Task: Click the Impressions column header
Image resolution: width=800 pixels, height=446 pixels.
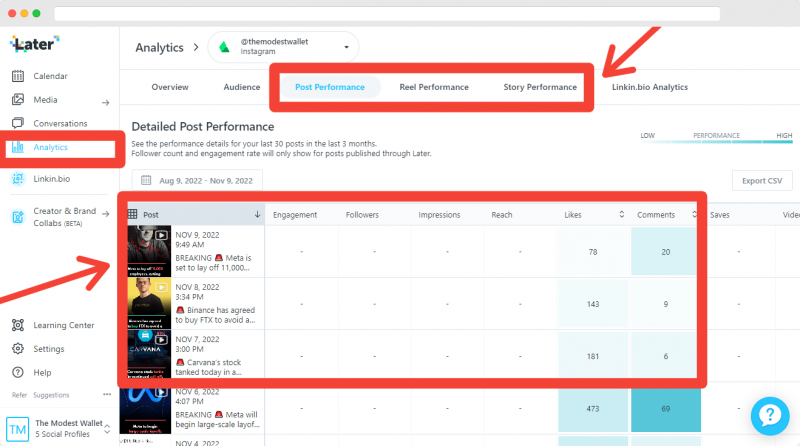Action: pyautogui.click(x=439, y=215)
